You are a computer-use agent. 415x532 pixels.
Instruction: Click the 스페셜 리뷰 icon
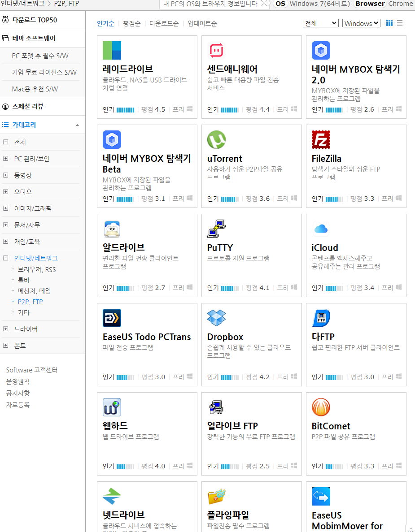coord(5,107)
